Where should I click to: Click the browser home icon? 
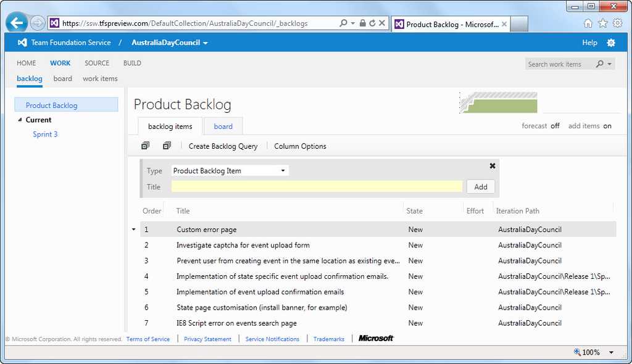[587, 22]
